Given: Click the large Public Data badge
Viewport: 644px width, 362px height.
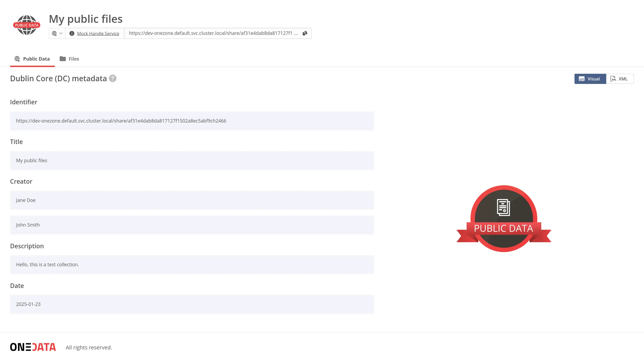Looking at the screenshot, I should [504, 219].
